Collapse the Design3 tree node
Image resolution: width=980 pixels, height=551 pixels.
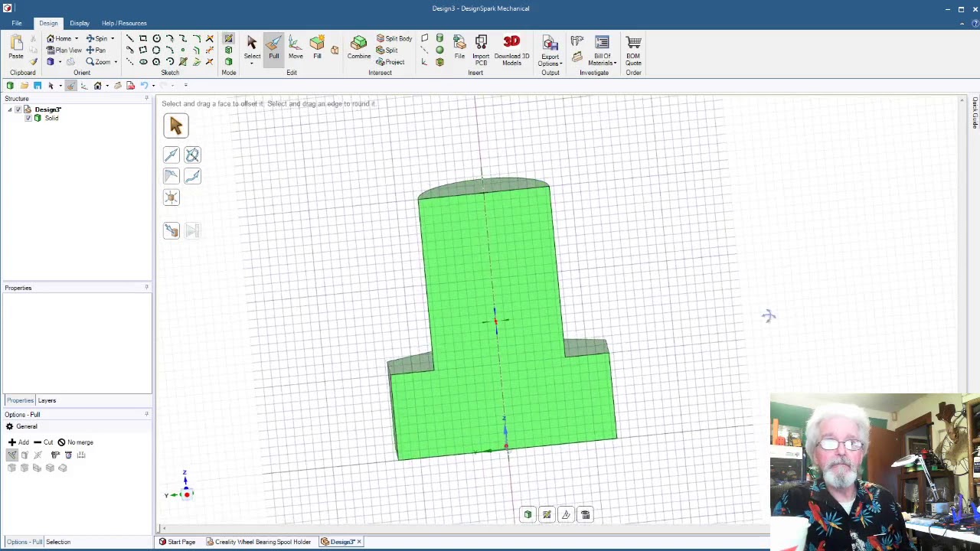click(10, 109)
